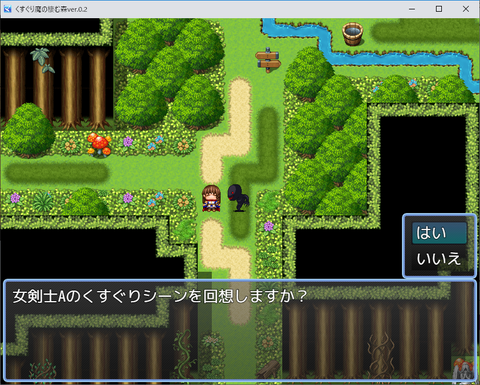Click the wooden signpost on the path
This screenshot has width=480, height=385.
pos(268,60)
